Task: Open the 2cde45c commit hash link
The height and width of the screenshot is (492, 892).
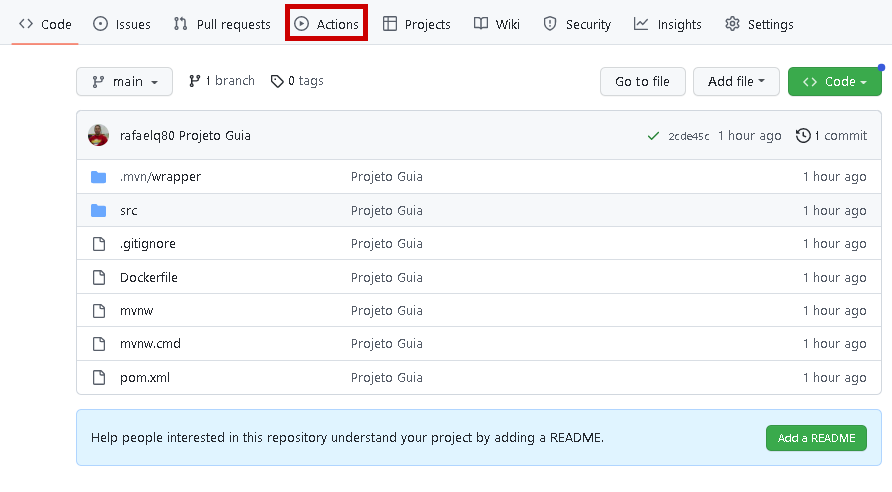Action: 688,136
